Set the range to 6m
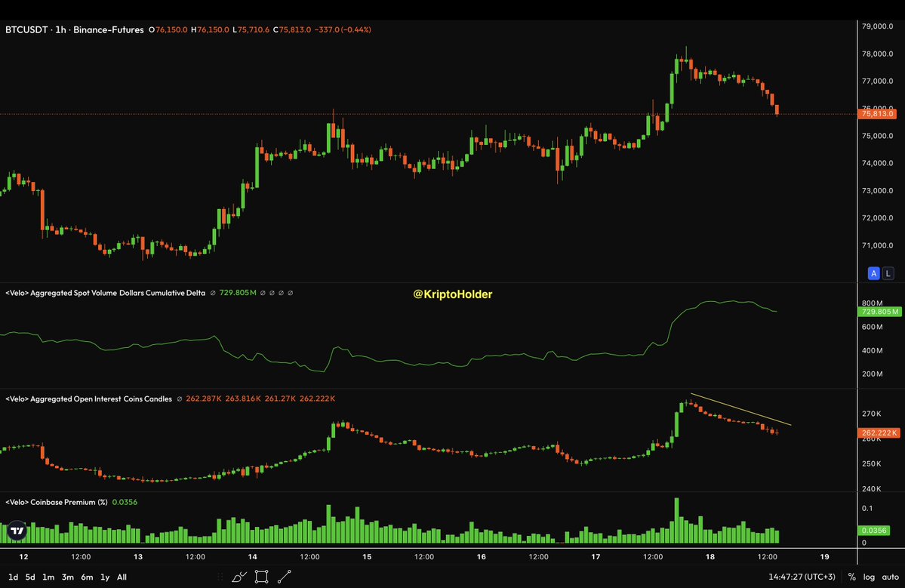 [x=87, y=577]
